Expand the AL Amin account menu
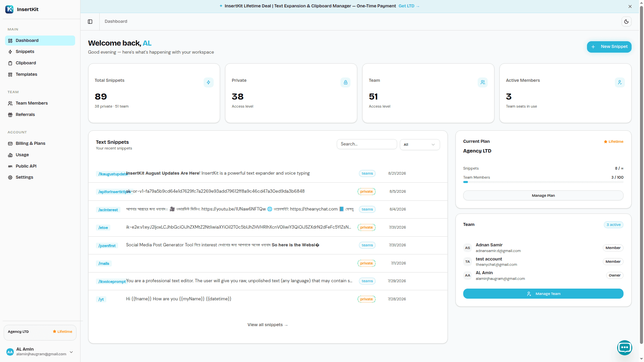 pos(71,352)
